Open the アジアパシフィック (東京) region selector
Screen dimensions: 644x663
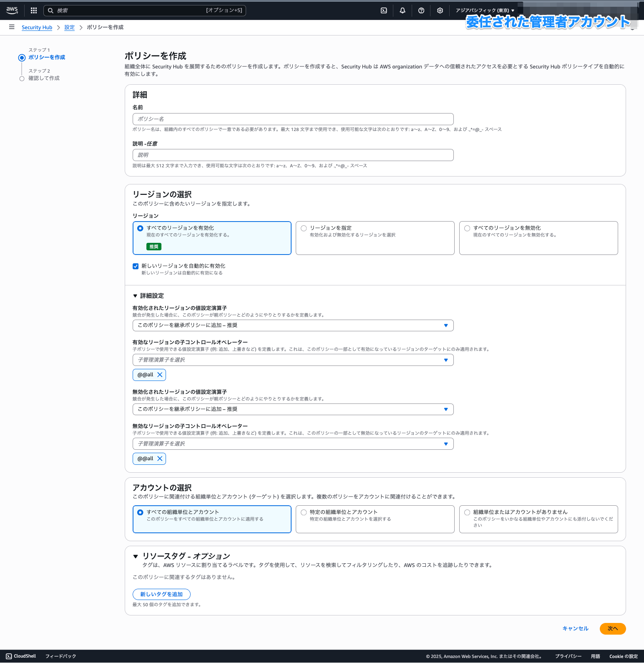point(485,10)
